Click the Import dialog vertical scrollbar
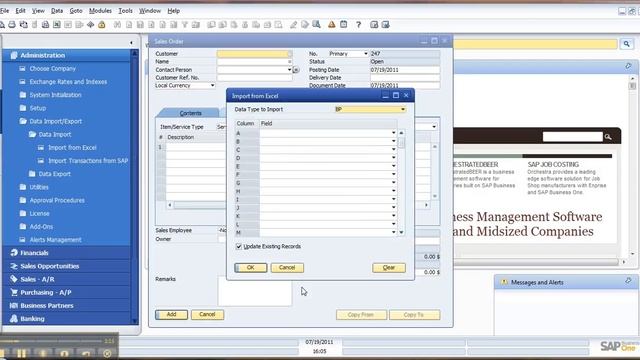 click(401, 183)
